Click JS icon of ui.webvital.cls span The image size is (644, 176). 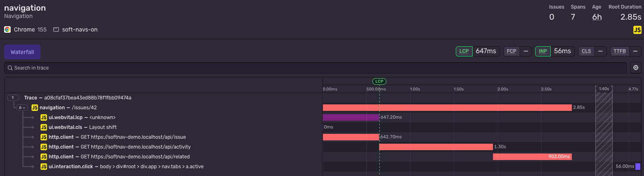pos(44,127)
